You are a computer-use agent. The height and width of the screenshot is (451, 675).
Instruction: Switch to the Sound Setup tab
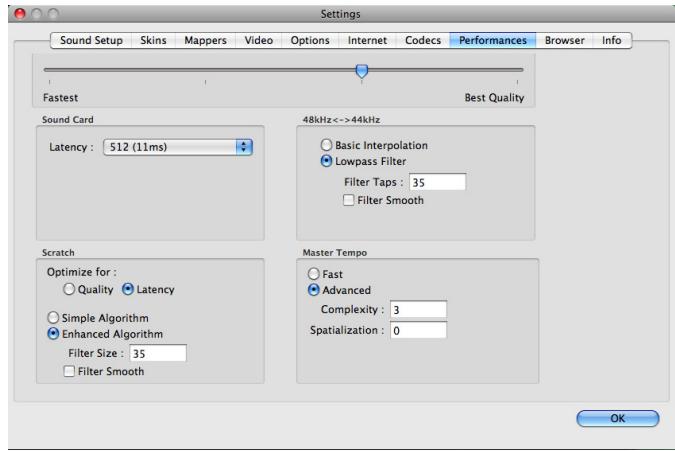click(91, 40)
